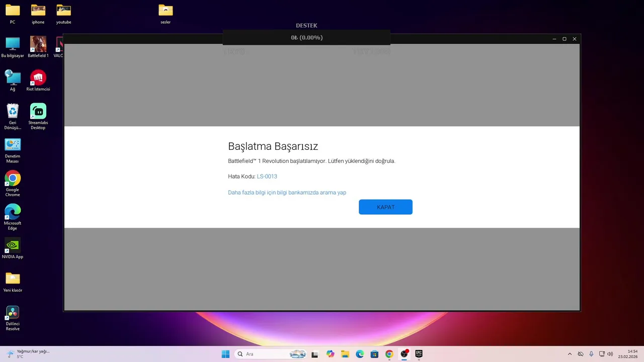The image size is (644, 362).
Task: Open the iphone folder icon
Action: coord(38,14)
